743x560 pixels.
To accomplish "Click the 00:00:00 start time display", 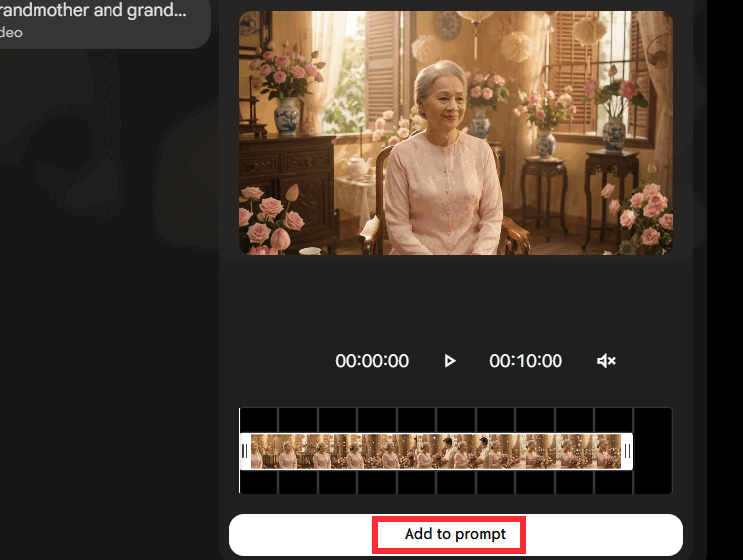I will click(372, 361).
